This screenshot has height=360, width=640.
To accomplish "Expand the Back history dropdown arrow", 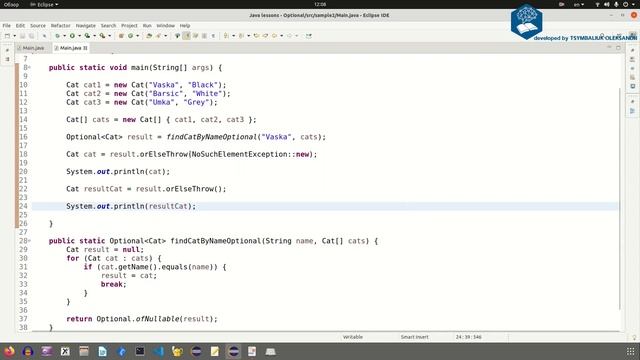I will tap(281, 36).
